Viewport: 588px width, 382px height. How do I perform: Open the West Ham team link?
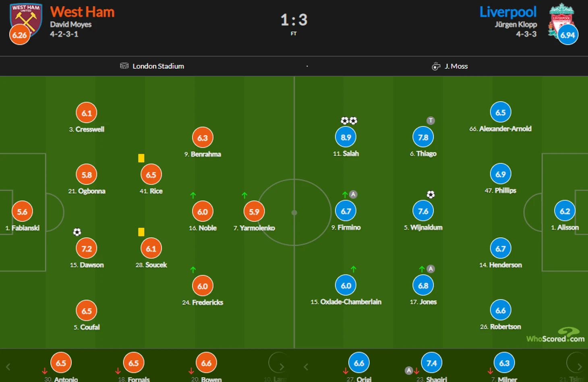pos(82,12)
